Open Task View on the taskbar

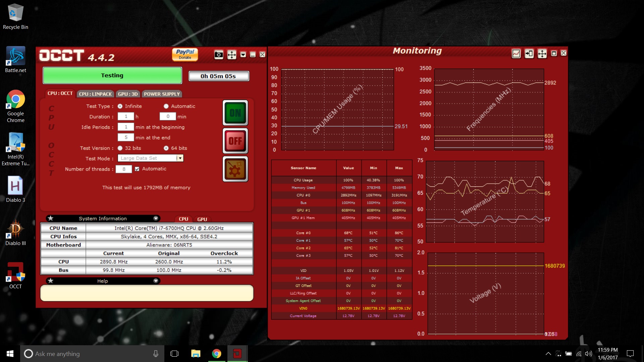point(174,354)
